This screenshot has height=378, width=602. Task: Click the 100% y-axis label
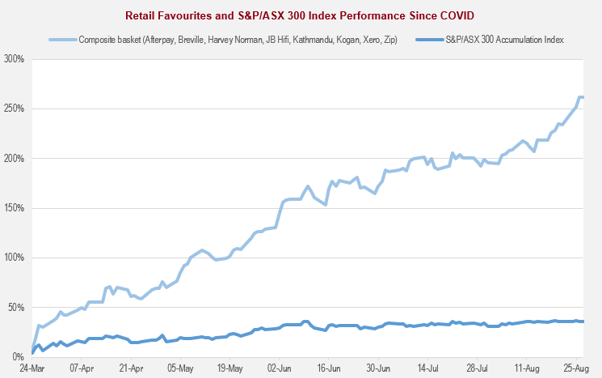pyautogui.click(x=14, y=258)
